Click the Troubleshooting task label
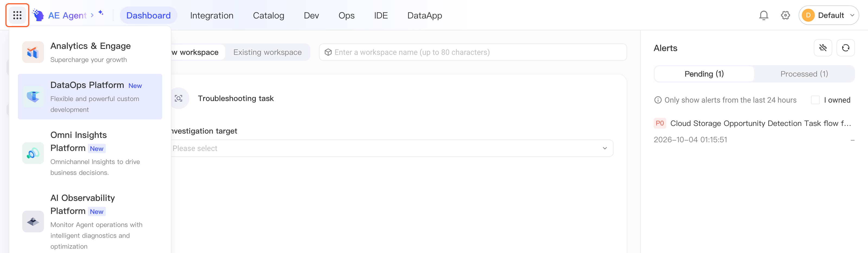 pos(236,98)
